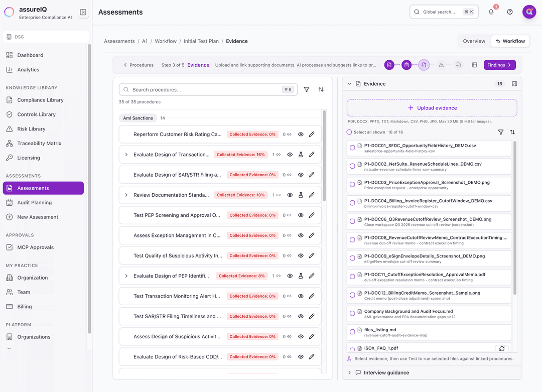Select P1-DOC02_NetSuite_RevenueScheduleLines file checkbox
542x392 pixels.
pos(352,166)
